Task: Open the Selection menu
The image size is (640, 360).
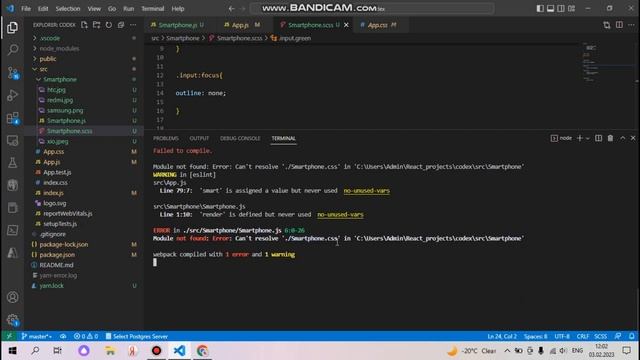Action: click(x=68, y=9)
